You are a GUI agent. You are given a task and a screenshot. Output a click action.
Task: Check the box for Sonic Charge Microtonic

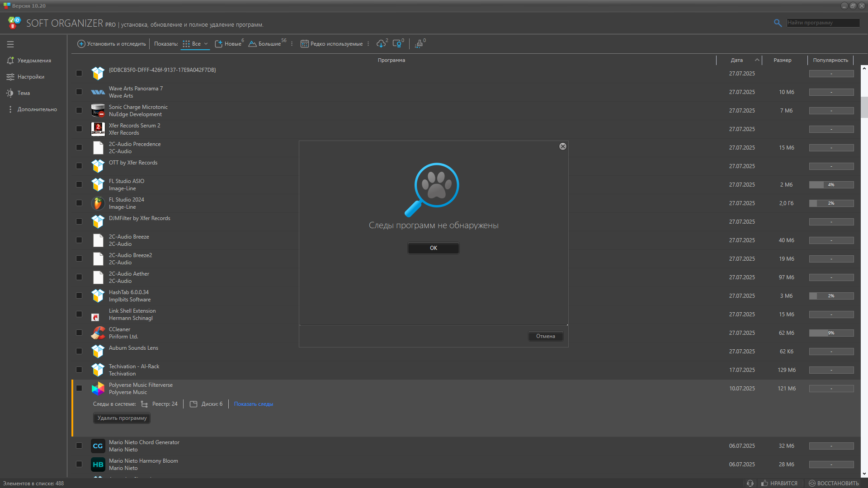point(79,110)
